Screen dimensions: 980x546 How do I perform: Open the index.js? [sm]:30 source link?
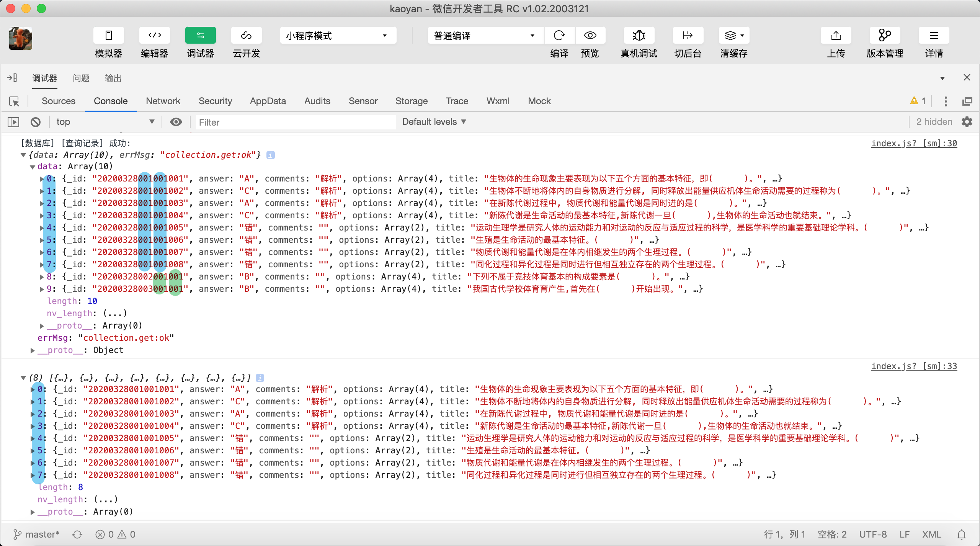click(x=914, y=143)
